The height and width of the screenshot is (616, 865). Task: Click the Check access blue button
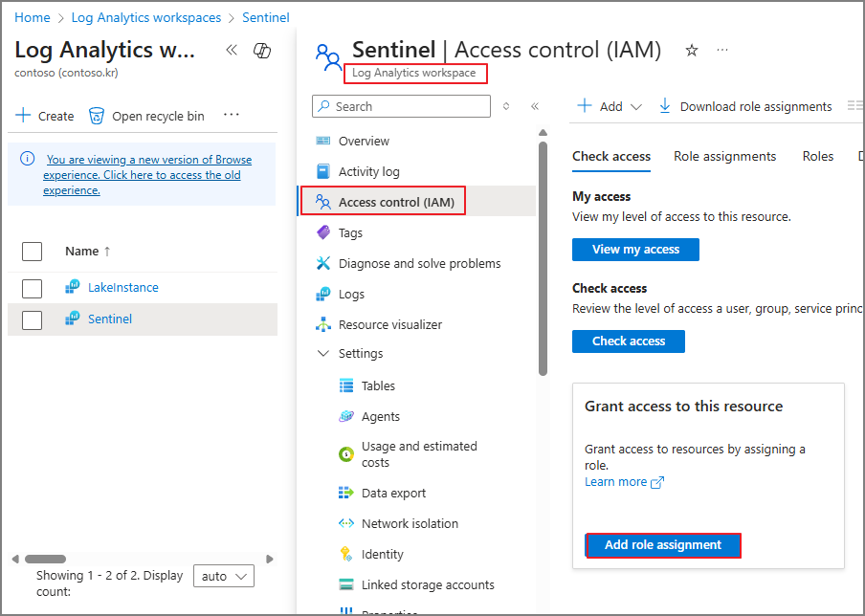click(x=629, y=341)
